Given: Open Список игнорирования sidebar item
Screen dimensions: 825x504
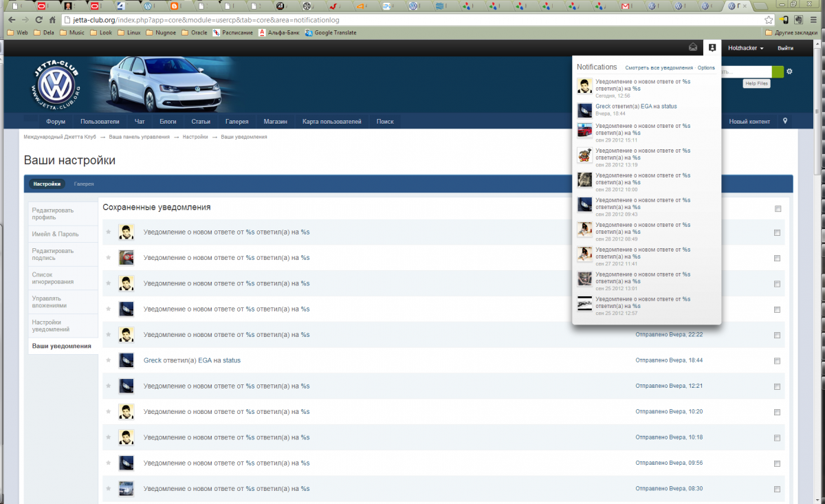Looking at the screenshot, I should point(61,278).
